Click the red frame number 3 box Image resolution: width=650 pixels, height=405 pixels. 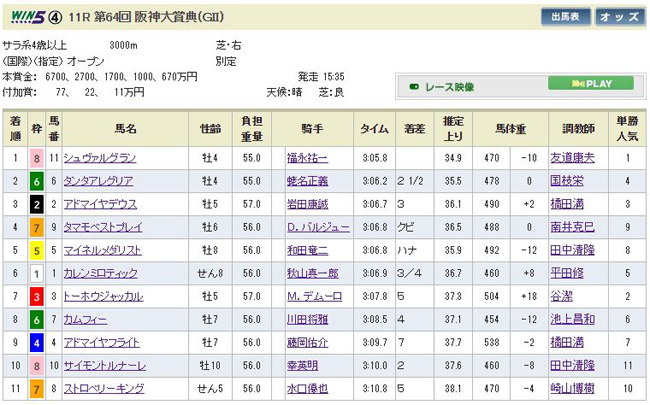(37, 297)
